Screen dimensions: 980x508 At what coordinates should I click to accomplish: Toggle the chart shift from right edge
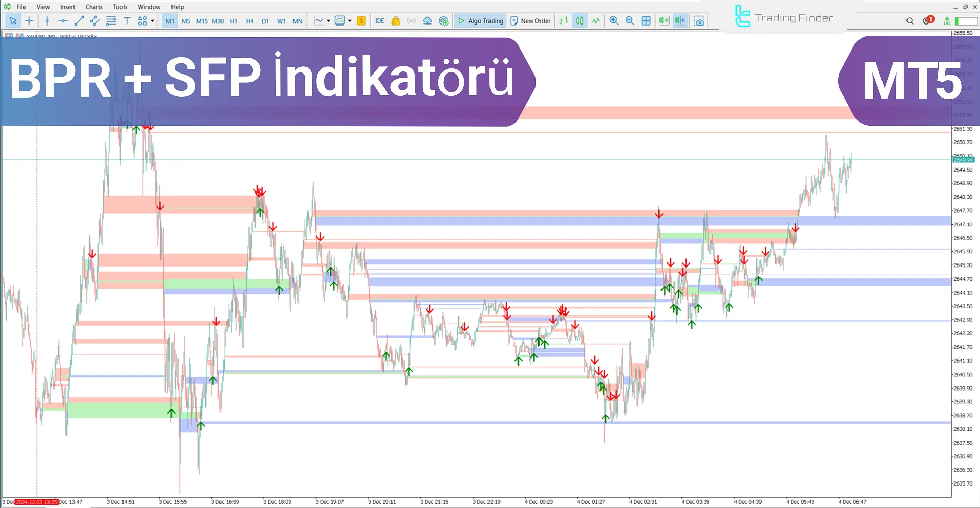pyautogui.click(x=679, y=21)
